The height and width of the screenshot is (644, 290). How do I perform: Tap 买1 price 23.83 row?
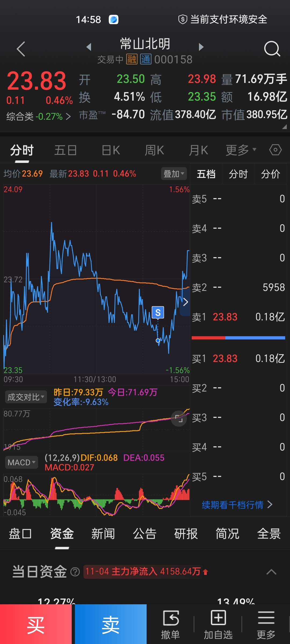[238, 358]
